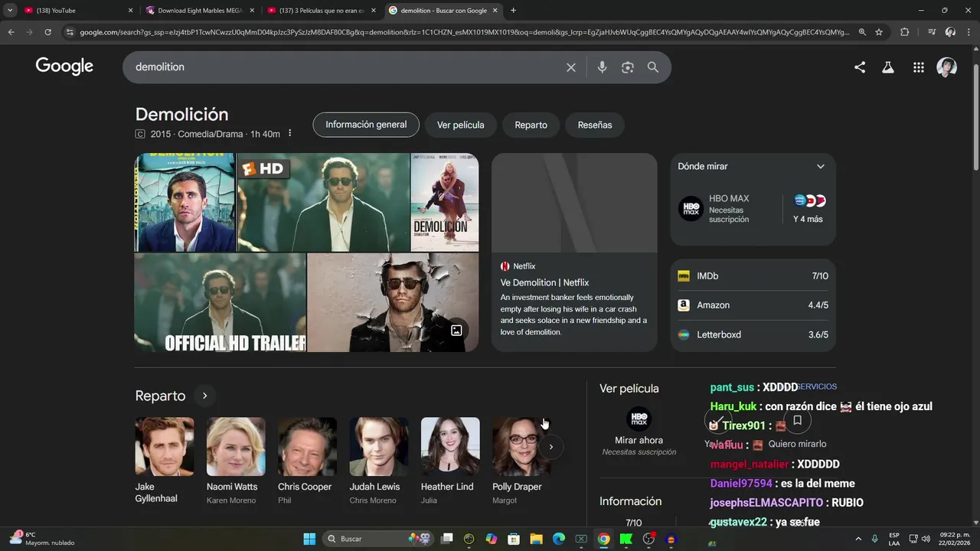Screen dimensions: 980x551
Task: Open Google Lens image search icon
Action: click(x=628, y=67)
